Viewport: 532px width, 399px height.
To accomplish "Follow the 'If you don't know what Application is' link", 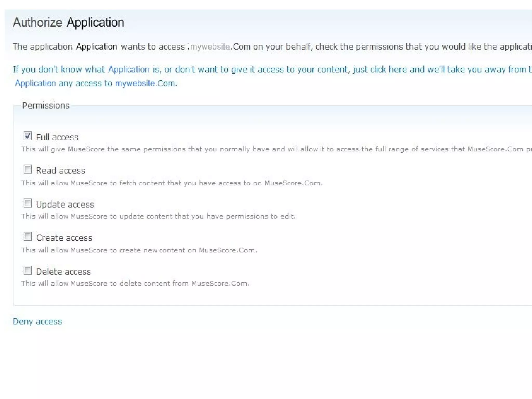I will [272, 76].
